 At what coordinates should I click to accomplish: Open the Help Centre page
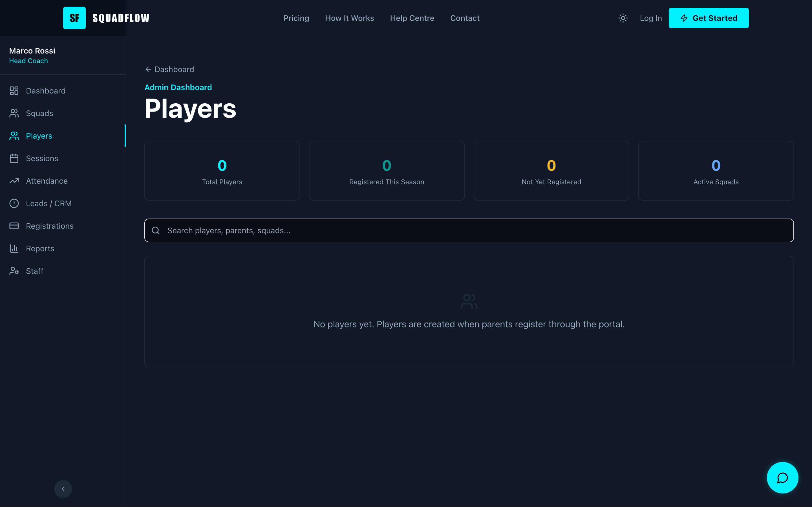pos(412,18)
